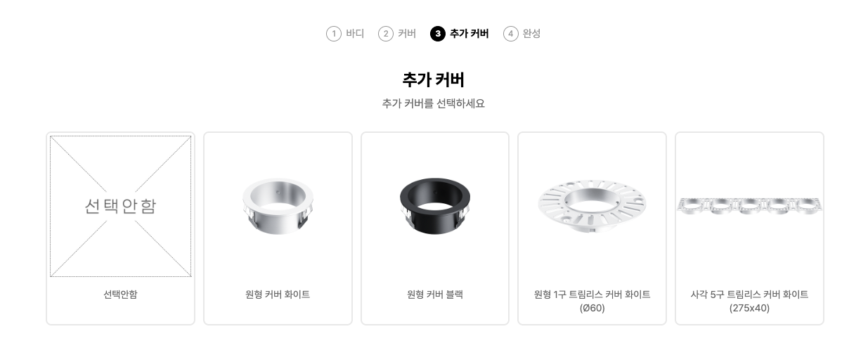Screen dimensions: 868x362
Task: Click the step 2 number circle
Action: (386, 34)
